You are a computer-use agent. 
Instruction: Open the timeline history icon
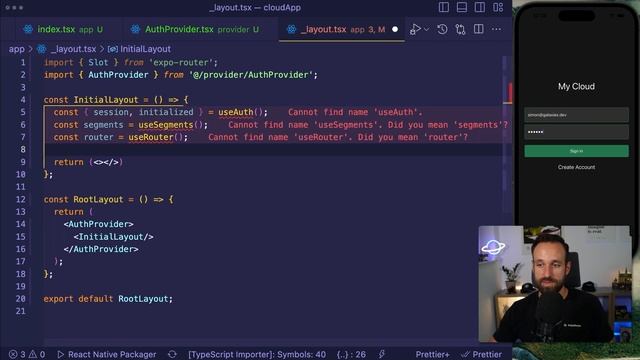(x=442, y=29)
